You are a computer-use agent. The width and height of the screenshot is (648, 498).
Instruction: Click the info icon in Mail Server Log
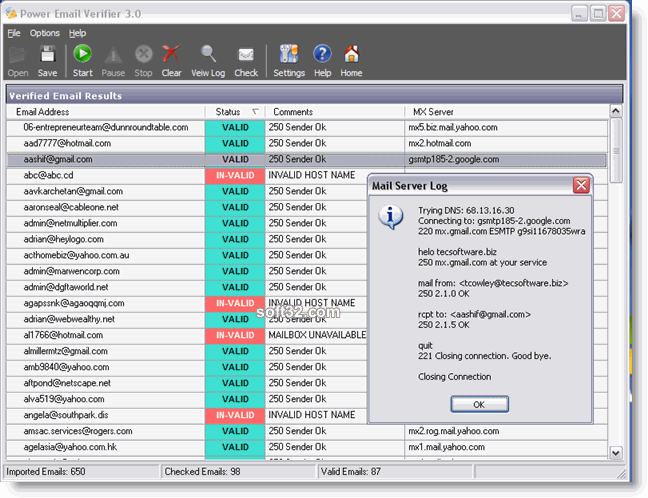pos(391,216)
